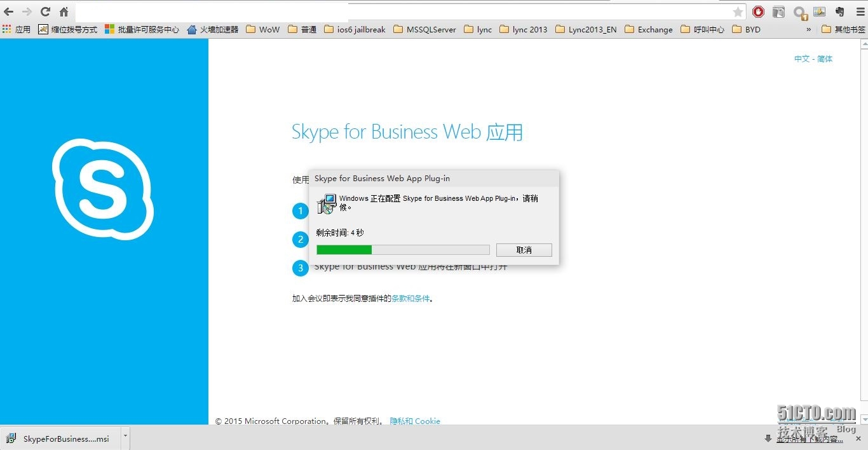Open the 普通 bookmark folder
Screen dimensions: 868x450
(x=302, y=29)
